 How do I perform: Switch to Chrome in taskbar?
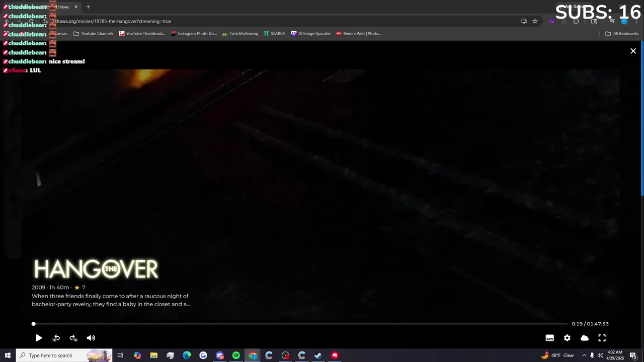pyautogui.click(x=253, y=355)
